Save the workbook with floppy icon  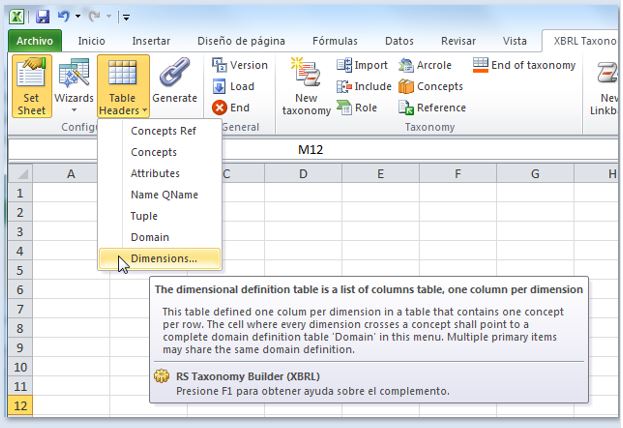tap(43, 17)
